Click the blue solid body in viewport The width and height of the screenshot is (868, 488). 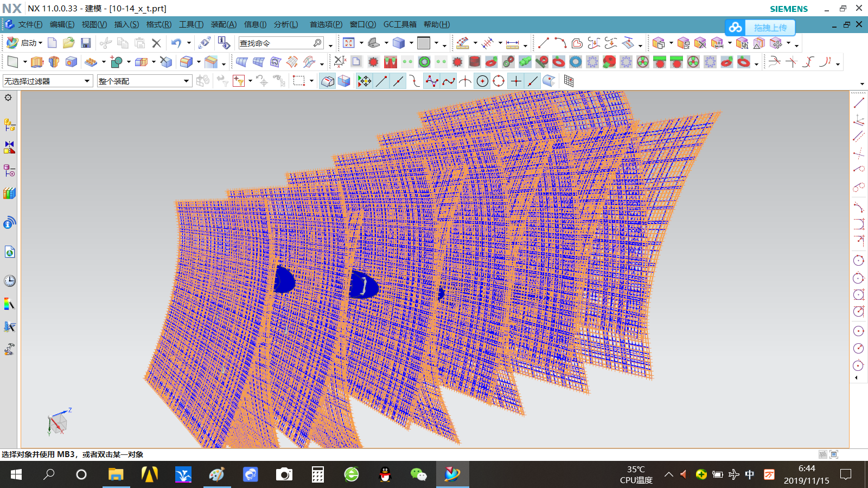[x=363, y=285]
